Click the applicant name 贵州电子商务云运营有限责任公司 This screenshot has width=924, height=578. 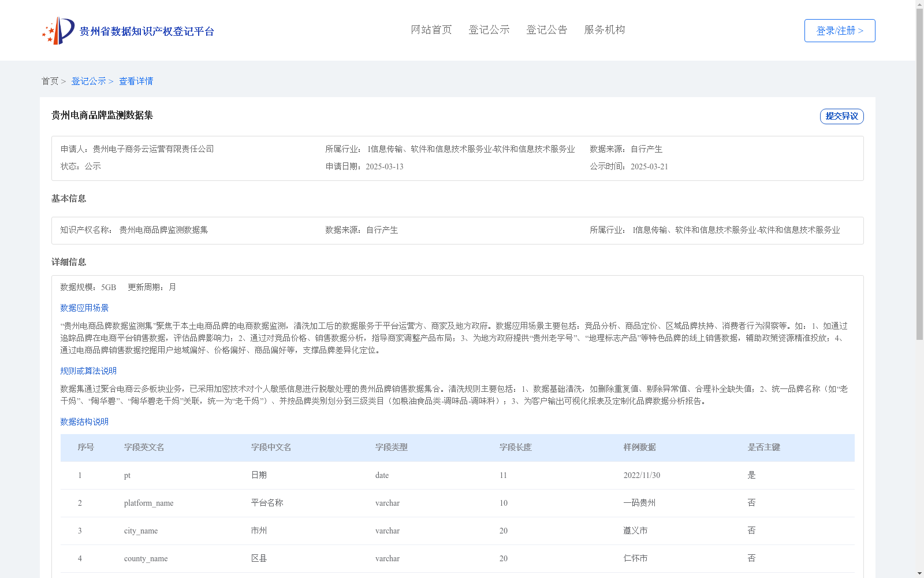coord(154,149)
